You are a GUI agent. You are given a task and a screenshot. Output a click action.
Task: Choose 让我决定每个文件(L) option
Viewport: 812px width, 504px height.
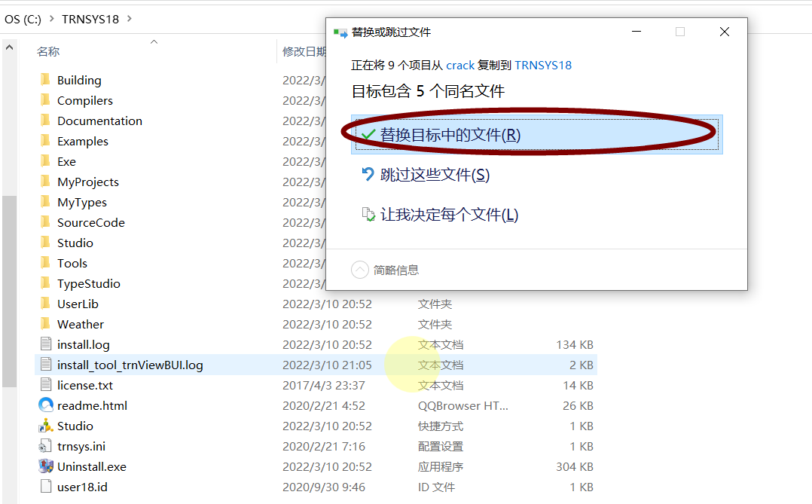440,215
